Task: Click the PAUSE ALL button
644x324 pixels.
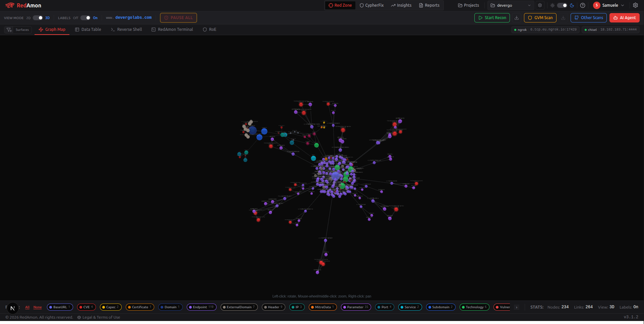Action: click(x=178, y=18)
